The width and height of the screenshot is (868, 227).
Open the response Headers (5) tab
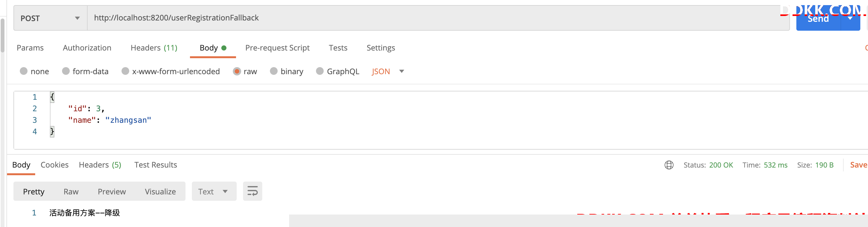coord(100,165)
